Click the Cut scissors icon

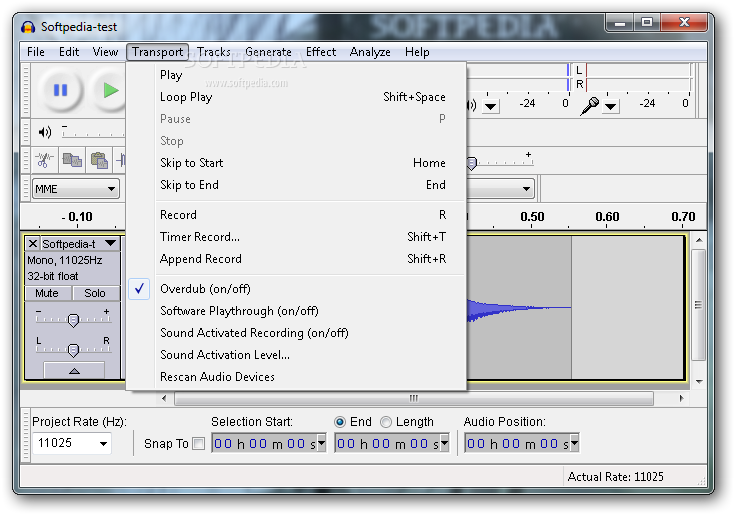click(45, 160)
